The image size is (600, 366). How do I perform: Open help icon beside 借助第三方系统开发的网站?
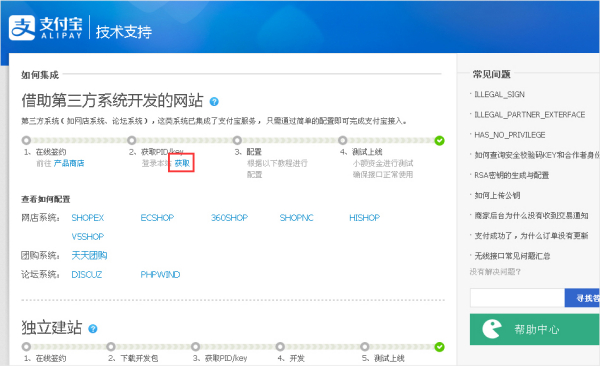pos(214,101)
